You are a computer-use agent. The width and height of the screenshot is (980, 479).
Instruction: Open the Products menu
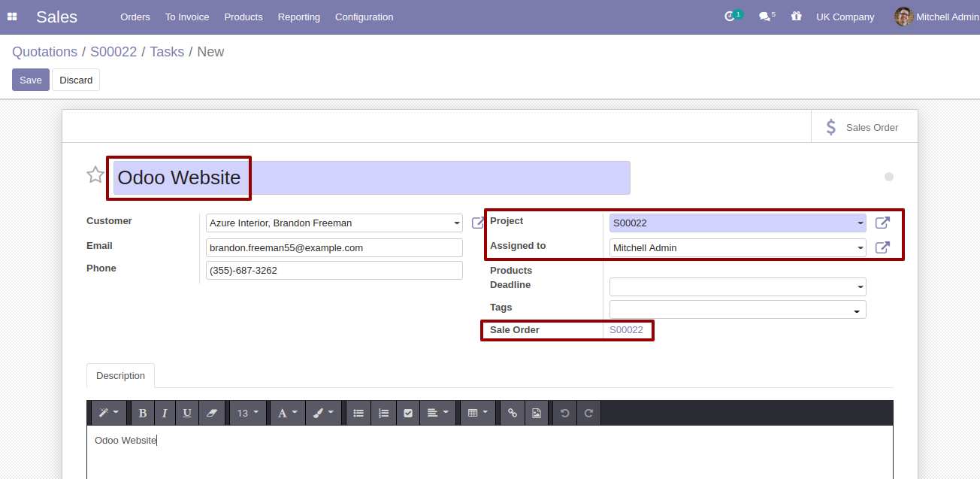tap(243, 17)
